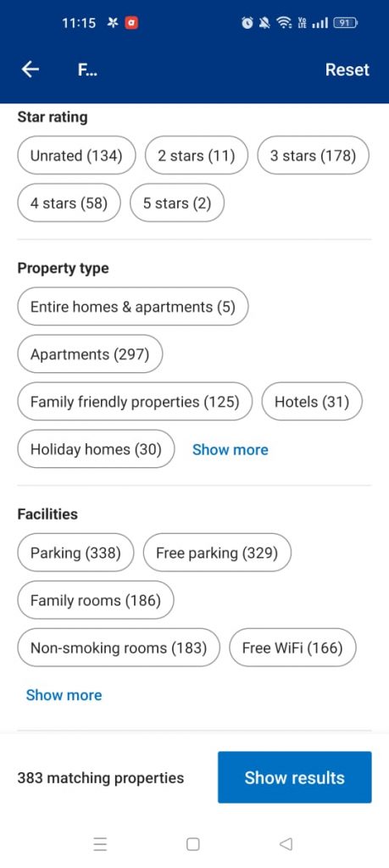Enable the Free WiFi (166) filter
This screenshot has width=389, height=868.
tap(292, 648)
